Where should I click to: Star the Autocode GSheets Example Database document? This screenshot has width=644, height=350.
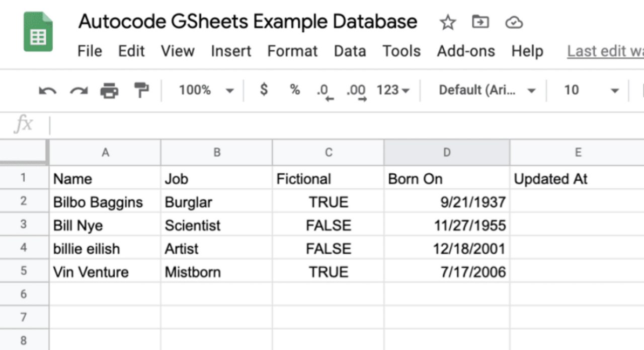447,22
